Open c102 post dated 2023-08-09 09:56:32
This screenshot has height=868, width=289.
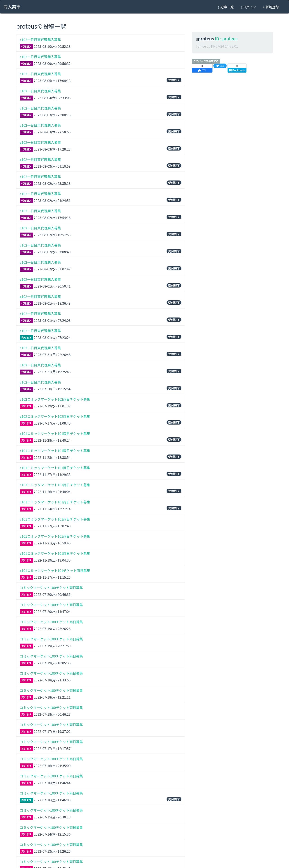[40, 57]
